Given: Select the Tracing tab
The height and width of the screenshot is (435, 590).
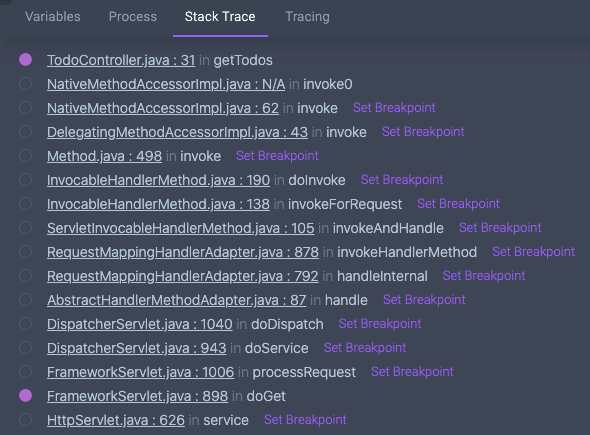Looking at the screenshot, I should pyautogui.click(x=307, y=17).
